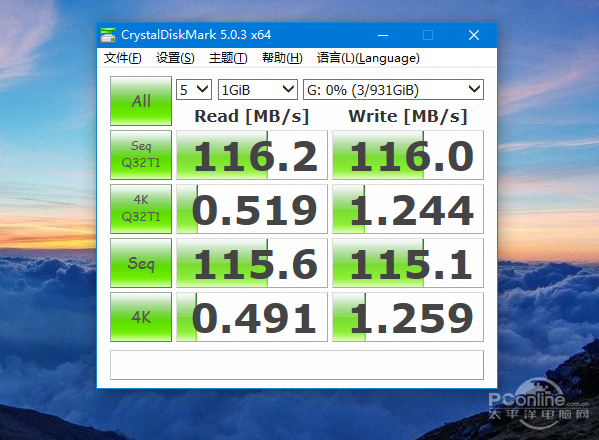Viewport: 599px width, 440px height.
Task: Click the CrystalDiskMark app icon in title bar
Action: [x=108, y=35]
